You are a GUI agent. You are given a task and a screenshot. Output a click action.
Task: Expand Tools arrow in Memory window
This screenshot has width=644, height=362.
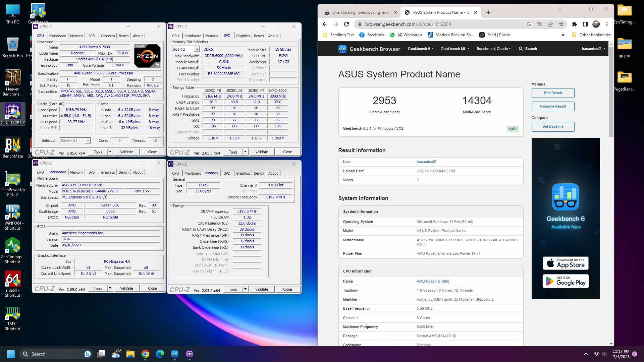(245, 289)
